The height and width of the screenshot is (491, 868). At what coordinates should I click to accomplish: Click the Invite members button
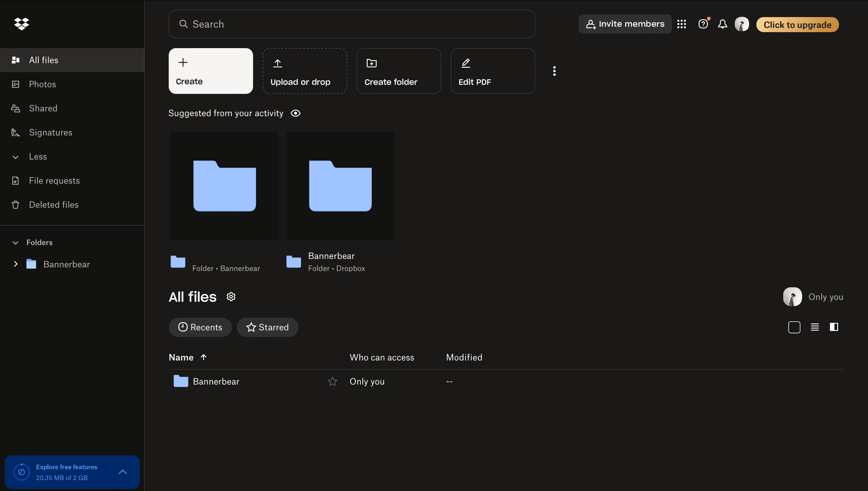click(x=625, y=24)
